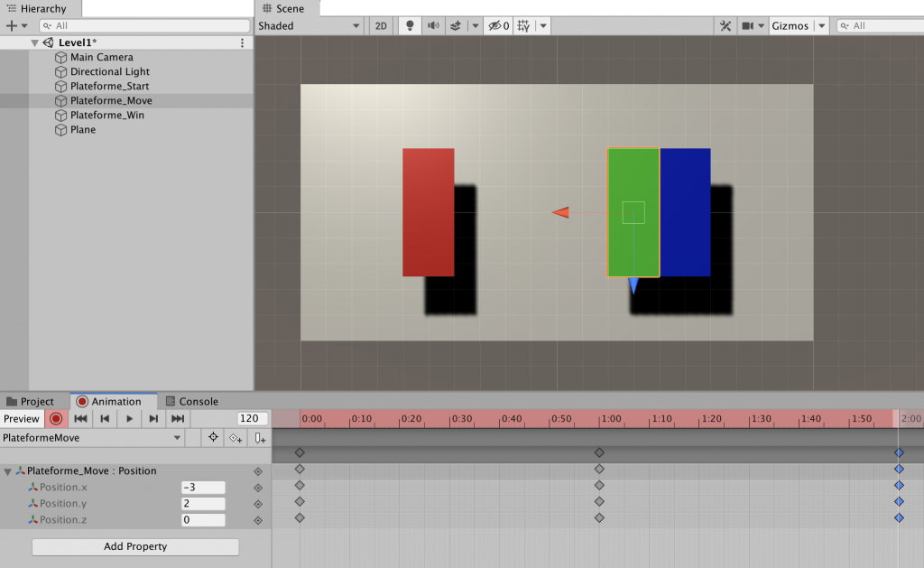Go to the first keyframe of the clip
This screenshot has height=568, width=924.
pos(80,419)
